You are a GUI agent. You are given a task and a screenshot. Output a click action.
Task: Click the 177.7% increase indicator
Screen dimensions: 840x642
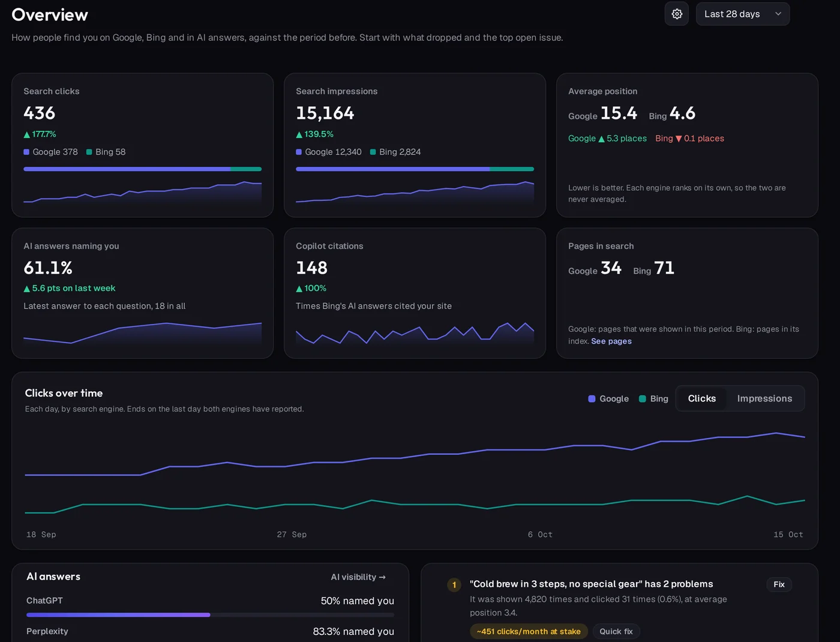(x=40, y=134)
